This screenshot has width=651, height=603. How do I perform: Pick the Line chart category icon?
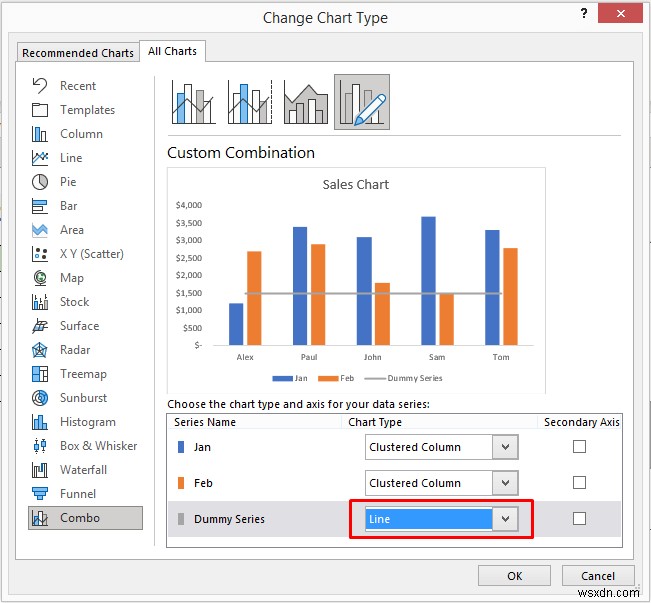point(40,158)
